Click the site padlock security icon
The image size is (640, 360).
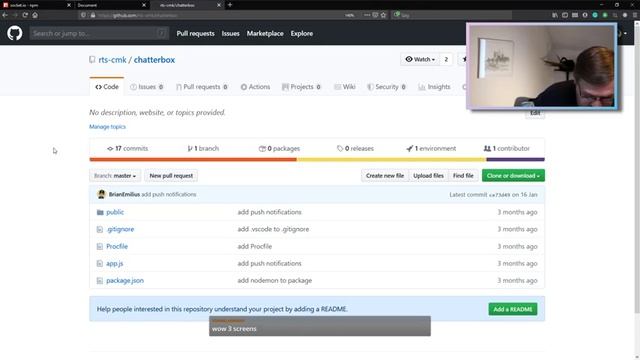pos(93,15)
